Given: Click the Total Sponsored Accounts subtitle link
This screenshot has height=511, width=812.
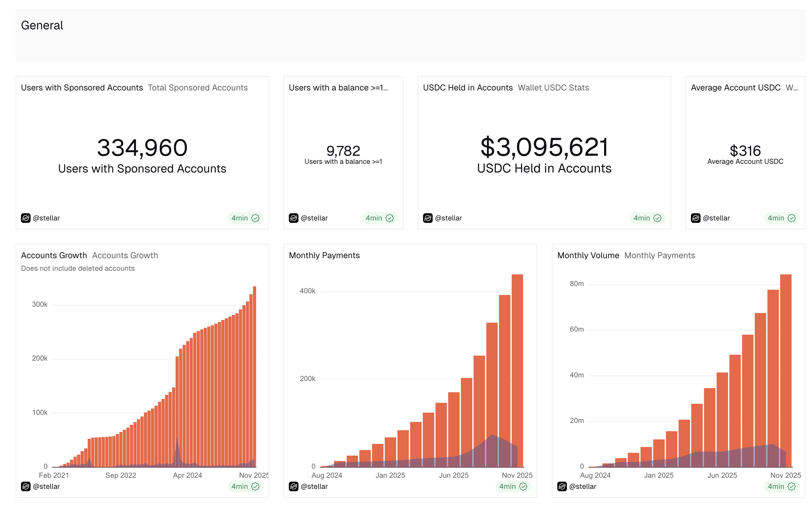Looking at the screenshot, I should (198, 87).
